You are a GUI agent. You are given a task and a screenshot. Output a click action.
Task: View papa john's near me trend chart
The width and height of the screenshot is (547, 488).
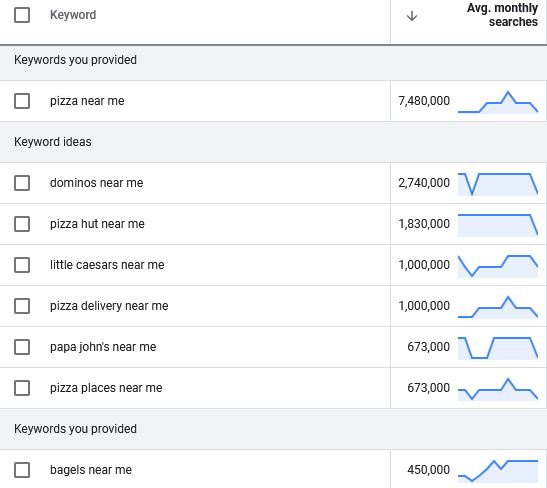[x=498, y=348]
